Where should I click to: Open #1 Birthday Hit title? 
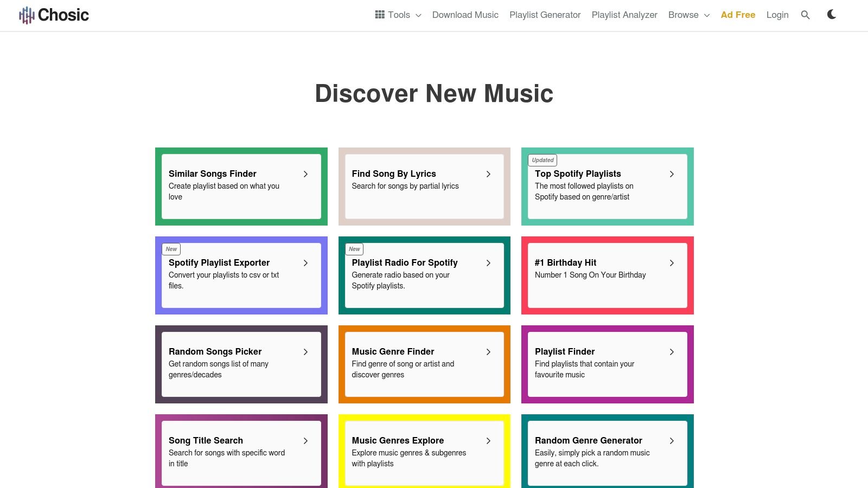(565, 262)
